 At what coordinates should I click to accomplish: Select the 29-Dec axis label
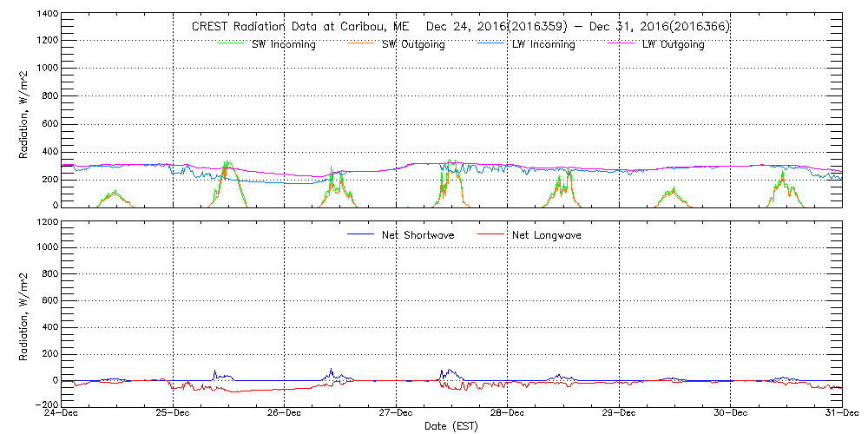click(x=619, y=414)
